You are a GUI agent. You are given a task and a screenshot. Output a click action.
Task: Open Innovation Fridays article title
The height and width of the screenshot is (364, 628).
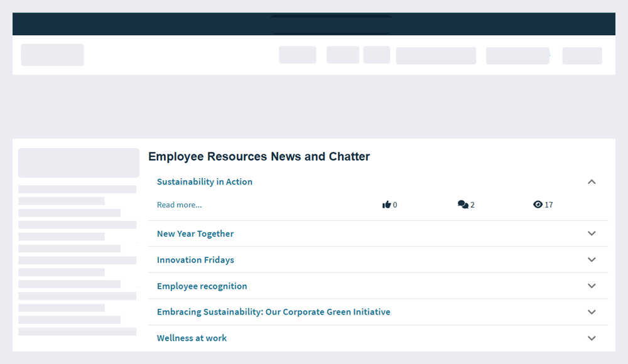[x=195, y=260]
